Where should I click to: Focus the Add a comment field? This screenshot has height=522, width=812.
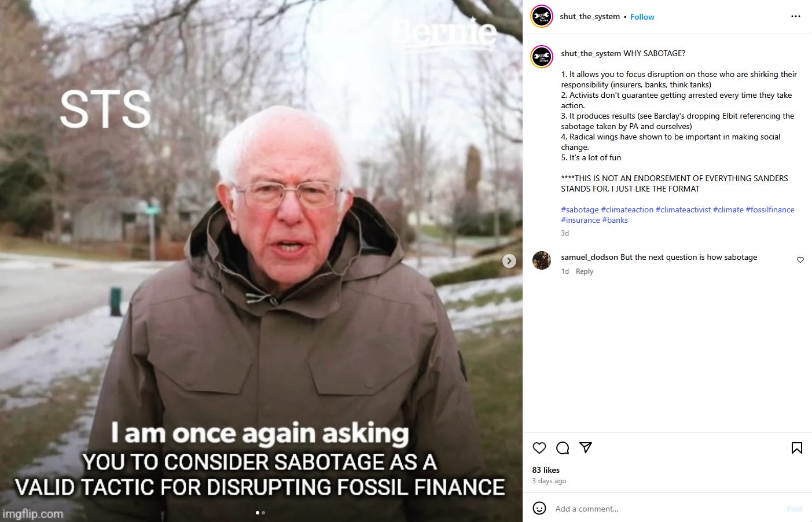pos(666,509)
